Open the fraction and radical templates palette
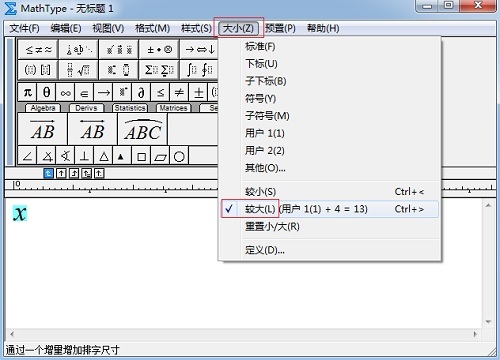Image resolution: width=500 pixels, height=360 pixels. point(79,70)
